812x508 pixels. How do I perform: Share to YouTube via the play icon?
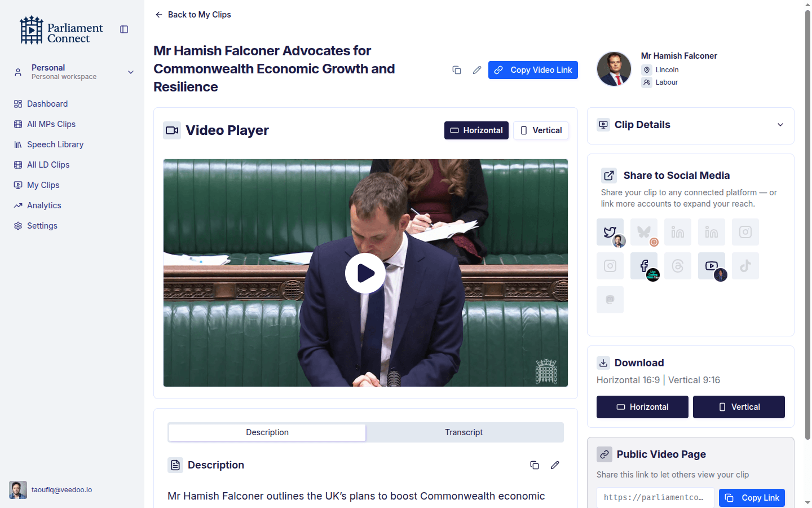712,266
